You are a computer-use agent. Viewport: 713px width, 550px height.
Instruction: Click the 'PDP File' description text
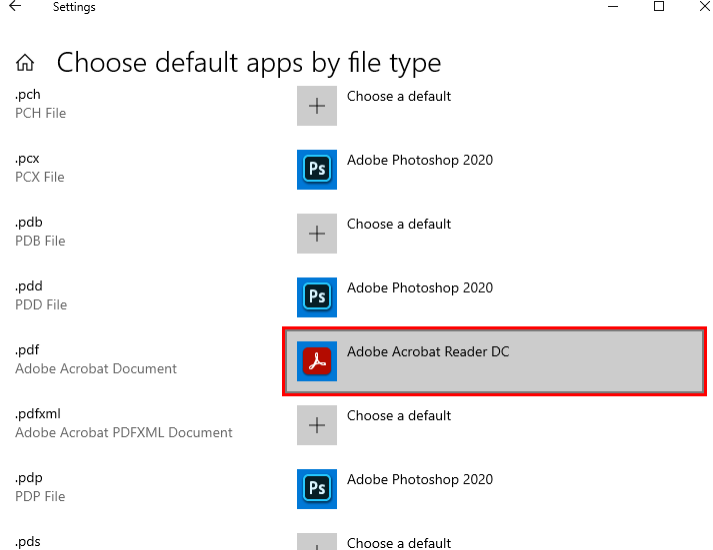pos(40,496)
